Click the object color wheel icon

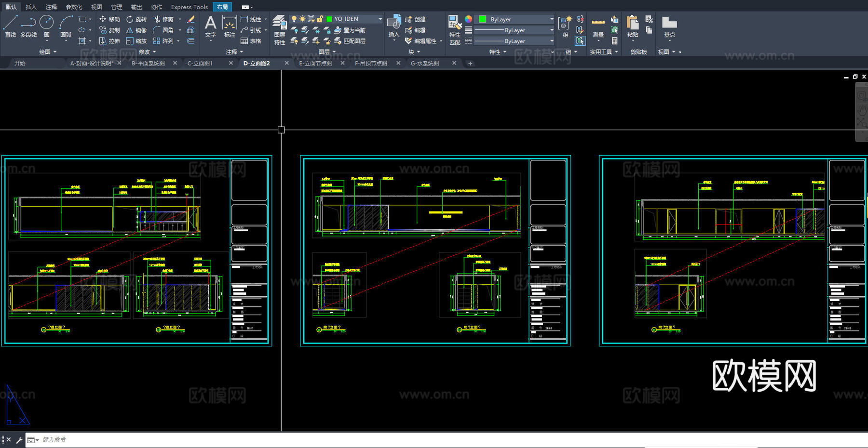tap(468, 19)
